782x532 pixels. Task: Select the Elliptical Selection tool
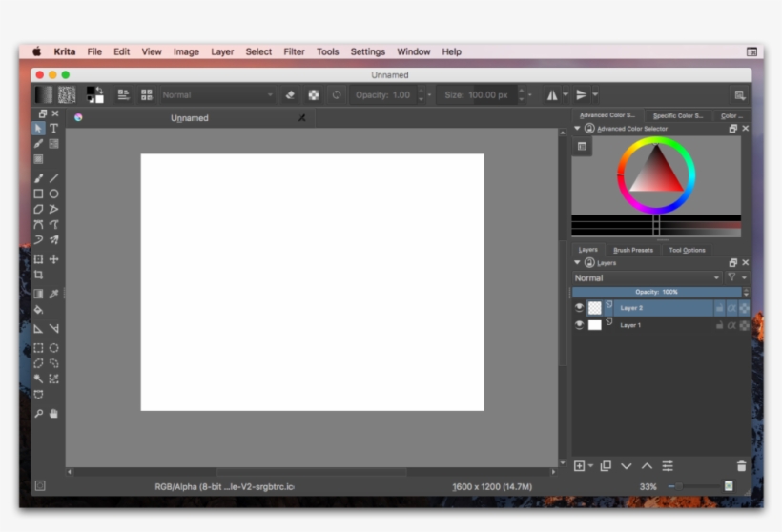(53, 348)
